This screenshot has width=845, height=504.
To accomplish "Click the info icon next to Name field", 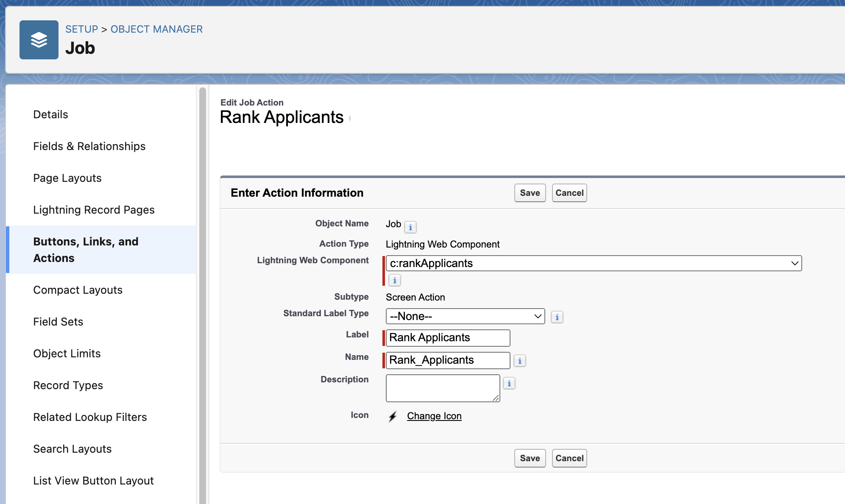I will click(520, 360).
